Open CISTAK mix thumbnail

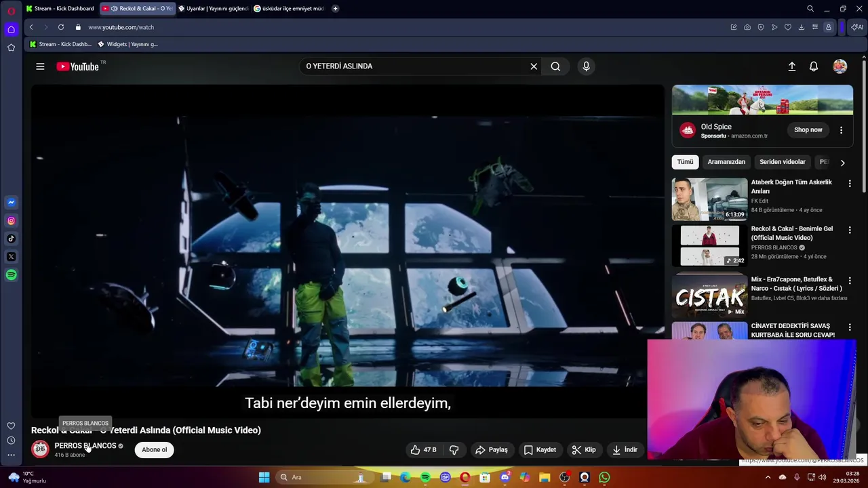[709, 296]
